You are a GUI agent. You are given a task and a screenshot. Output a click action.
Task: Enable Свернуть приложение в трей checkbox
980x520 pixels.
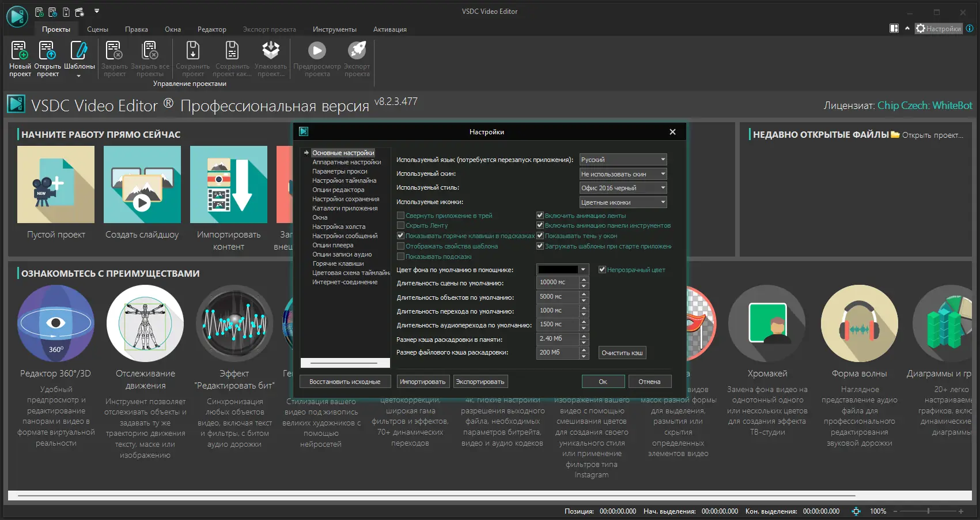(400, 216)
